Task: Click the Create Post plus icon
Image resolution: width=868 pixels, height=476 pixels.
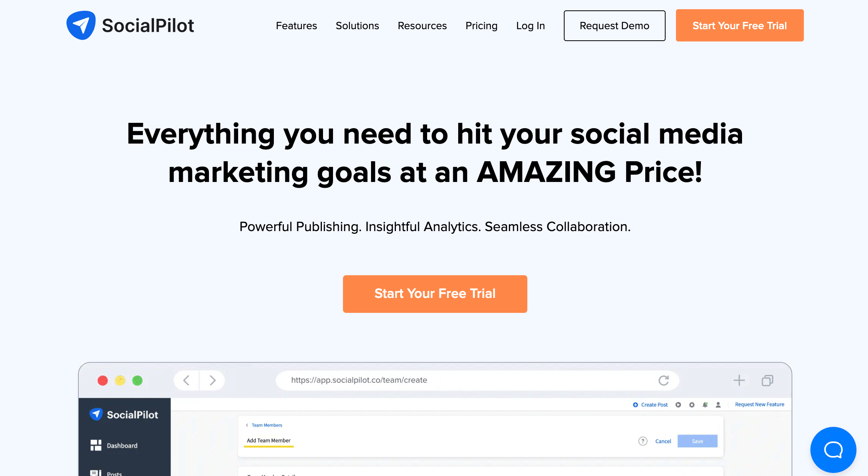Action: coord(636,405)
